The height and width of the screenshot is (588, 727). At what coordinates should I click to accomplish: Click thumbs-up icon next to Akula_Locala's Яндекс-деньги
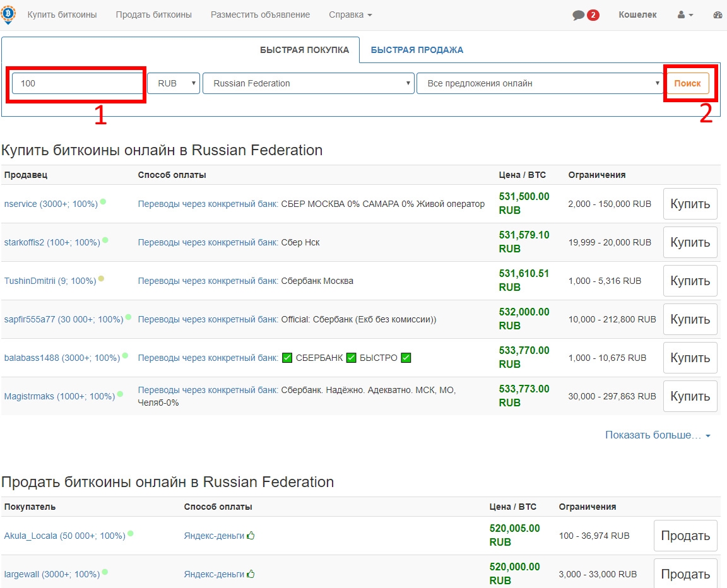251,536
